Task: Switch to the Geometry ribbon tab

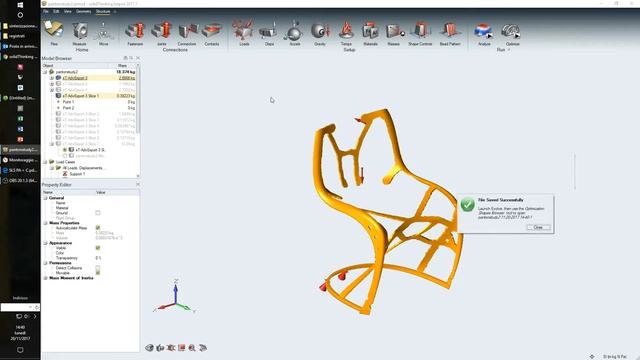Action: [83, 11]
